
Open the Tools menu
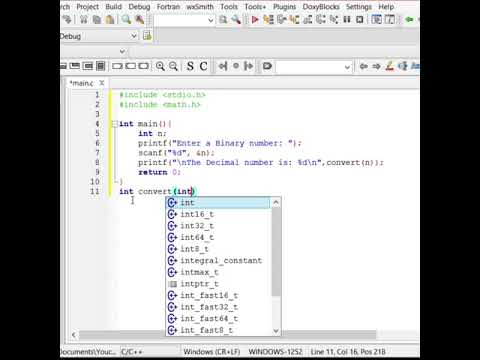[x=229, y=7]
